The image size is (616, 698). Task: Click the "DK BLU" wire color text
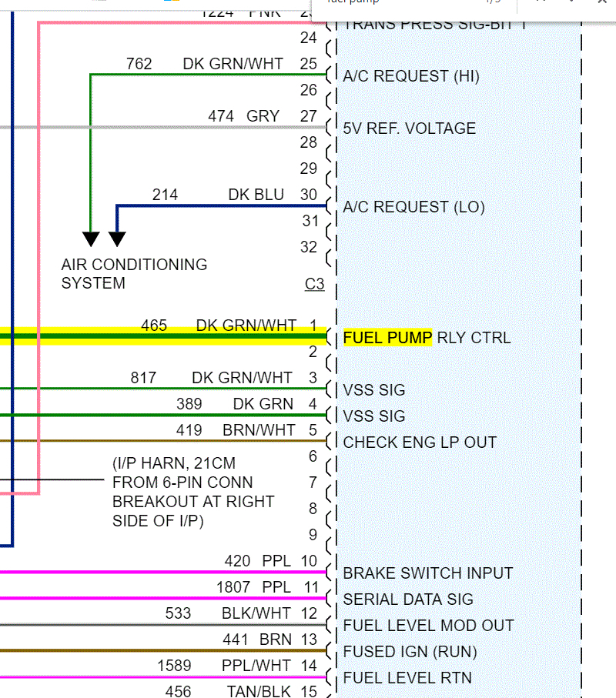(x=256, y=195)
